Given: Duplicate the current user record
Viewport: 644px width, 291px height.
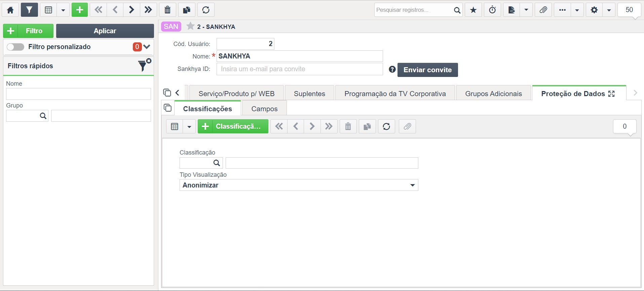Looking at the screenshot, I should 187,10.
